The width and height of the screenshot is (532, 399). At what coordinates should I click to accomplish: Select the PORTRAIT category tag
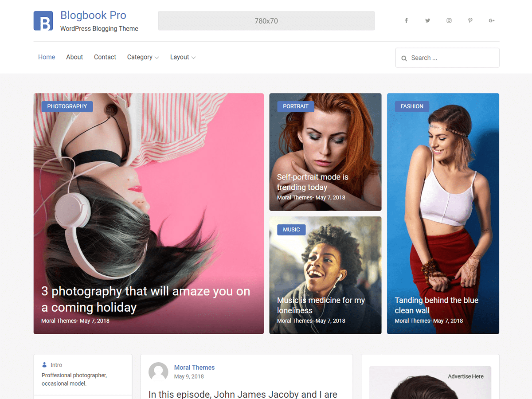pos(296,106)
